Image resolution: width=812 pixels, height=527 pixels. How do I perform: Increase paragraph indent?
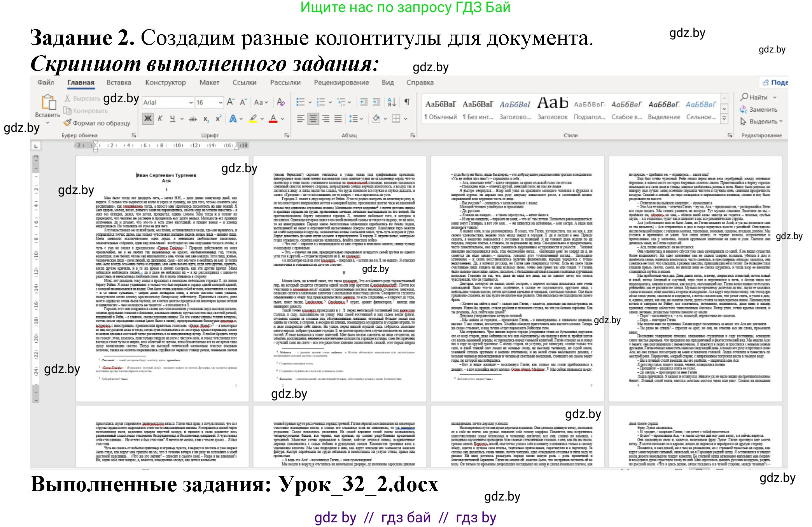pyautogui.click(x=376, y=102)
